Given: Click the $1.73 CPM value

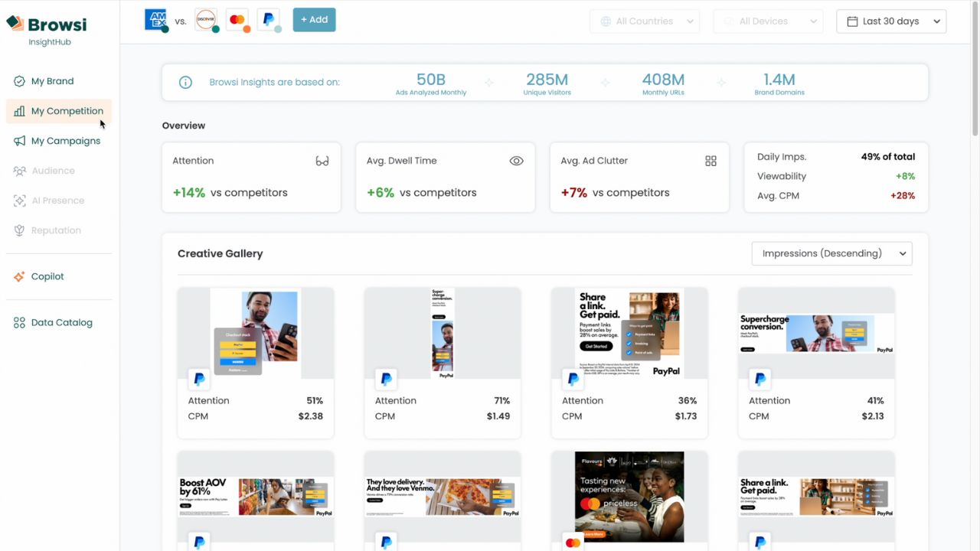Looking at the screenshot, I should 686,416.
